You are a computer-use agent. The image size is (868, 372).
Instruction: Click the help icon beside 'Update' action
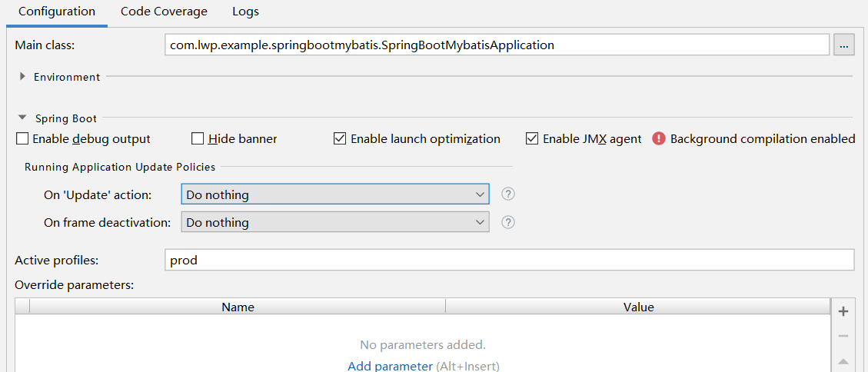[507, 194]
